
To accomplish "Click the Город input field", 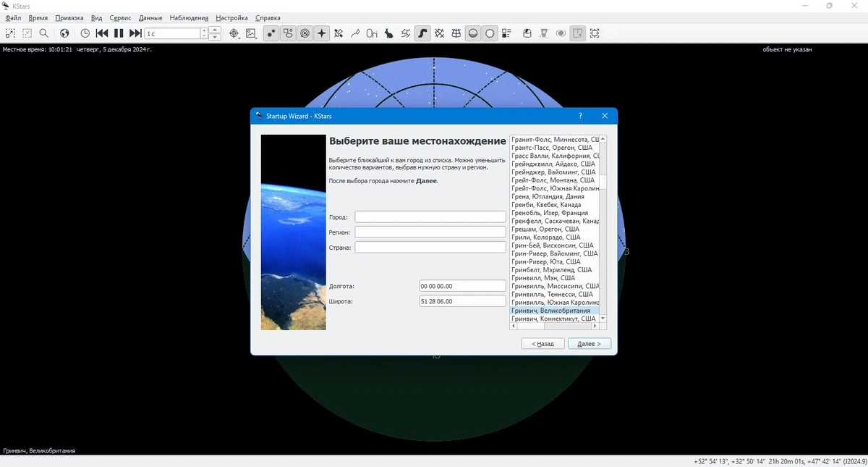I will click(x=430, y=217).
